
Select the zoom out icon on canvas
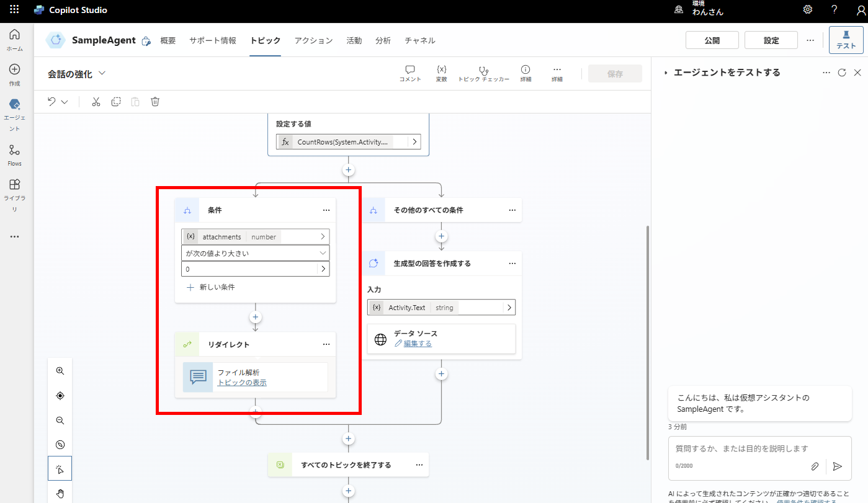point(60,420)
